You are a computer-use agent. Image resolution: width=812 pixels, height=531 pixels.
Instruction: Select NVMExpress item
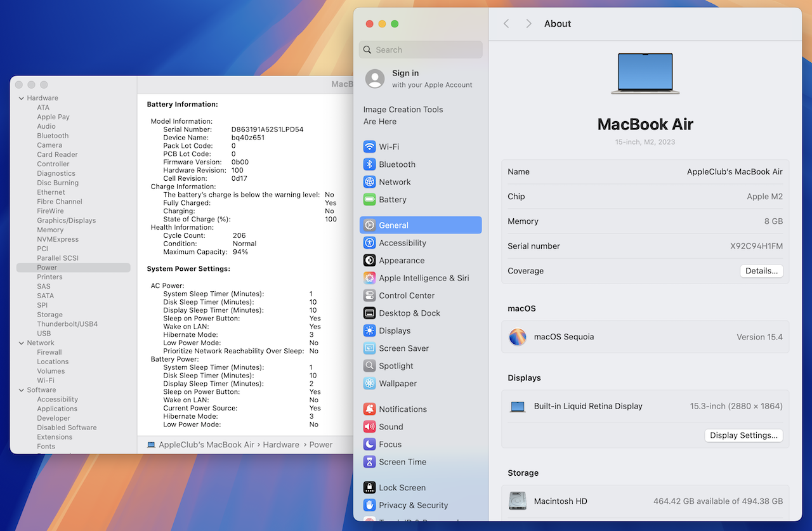[58, 240]
